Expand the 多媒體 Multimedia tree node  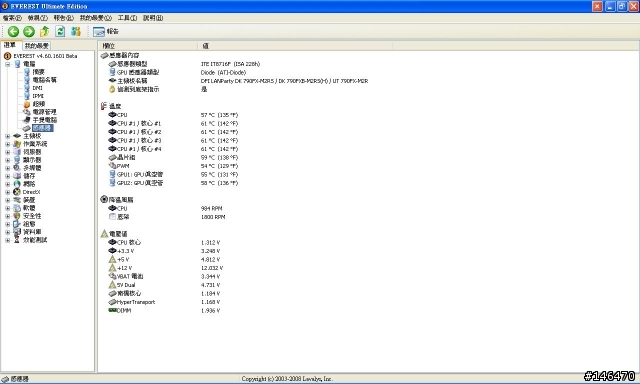pyautogui.click(x=8, y=168)
